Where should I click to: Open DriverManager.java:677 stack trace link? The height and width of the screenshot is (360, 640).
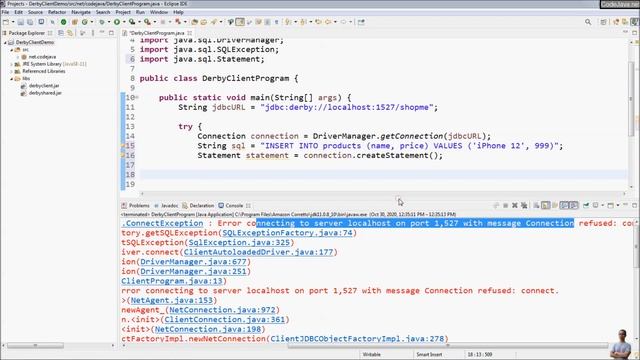click(193, 262)
